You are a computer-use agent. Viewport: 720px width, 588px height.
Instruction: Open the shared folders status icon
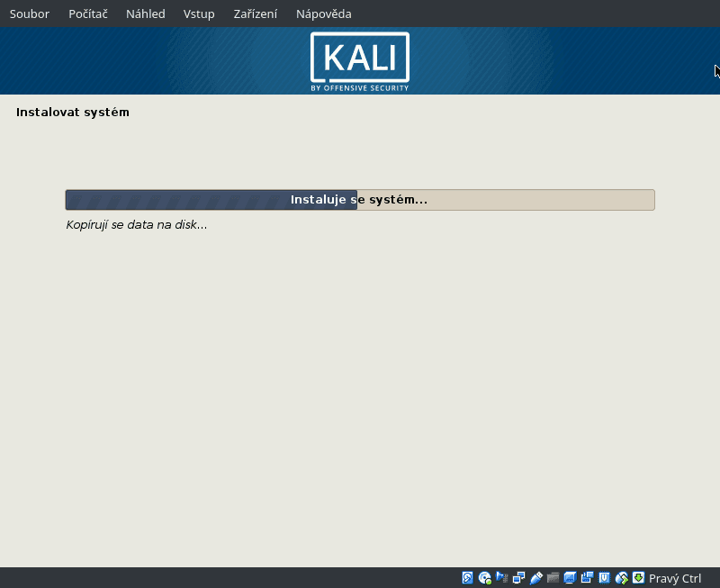pos(554,577)
